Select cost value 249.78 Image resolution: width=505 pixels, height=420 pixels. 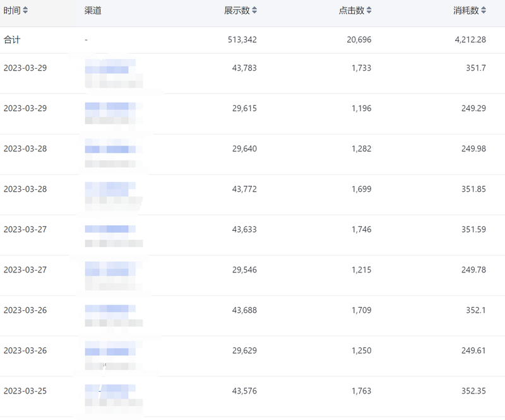coord(473,270)
